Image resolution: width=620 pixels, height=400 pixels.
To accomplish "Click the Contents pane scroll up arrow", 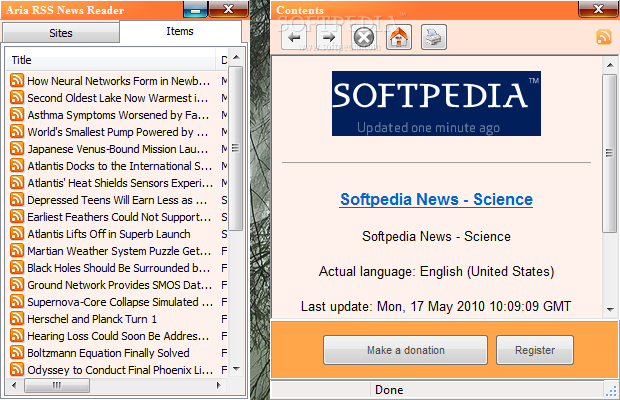I will pyautogui.click(x=610, y=65).
